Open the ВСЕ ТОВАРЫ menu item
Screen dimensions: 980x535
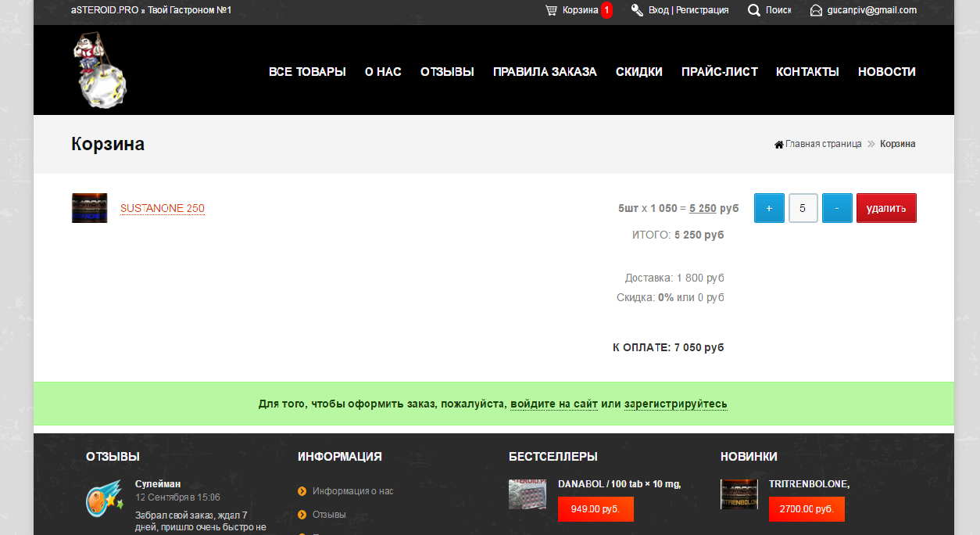(x=307, y=72)
